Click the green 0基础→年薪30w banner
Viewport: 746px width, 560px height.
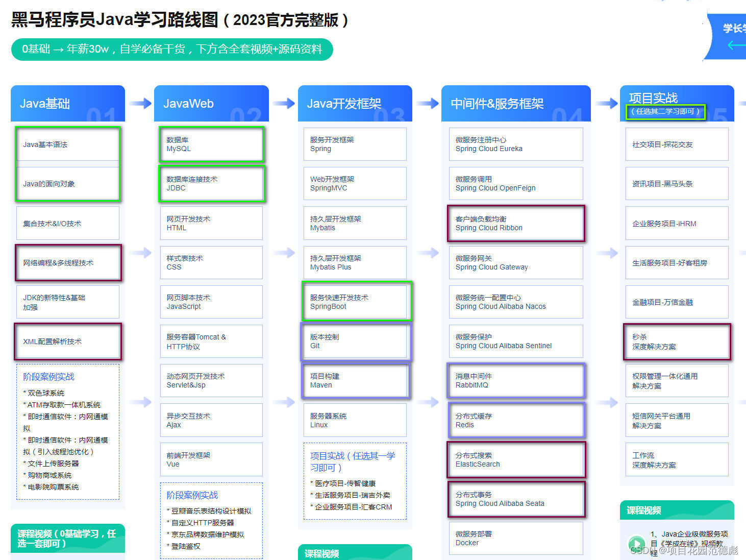point(172,49)
